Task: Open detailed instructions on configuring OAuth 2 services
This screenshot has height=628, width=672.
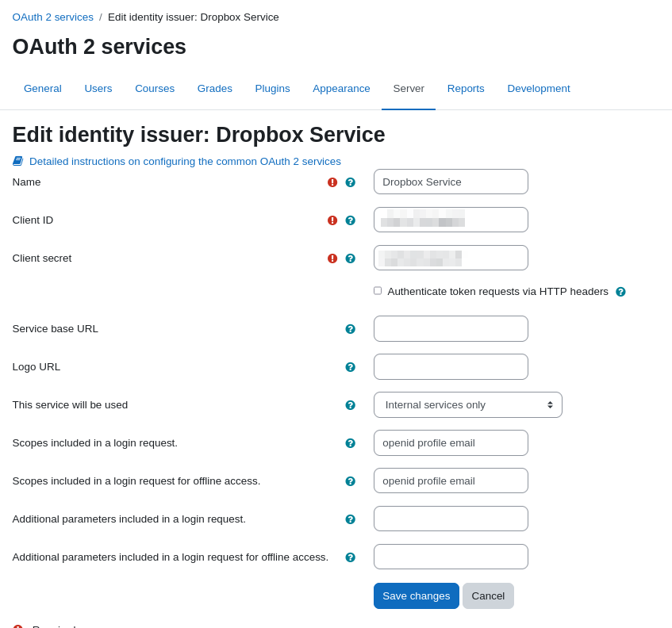Action: point(185,162)
